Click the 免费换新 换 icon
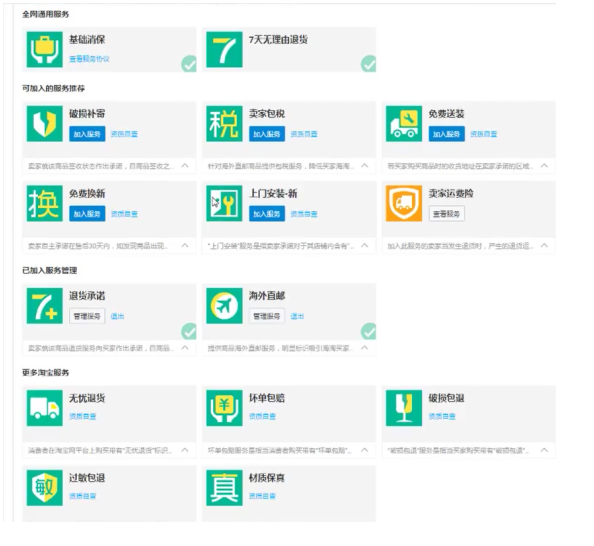The height and width of the screenshot is (546, 594). [x=45, y=203]
